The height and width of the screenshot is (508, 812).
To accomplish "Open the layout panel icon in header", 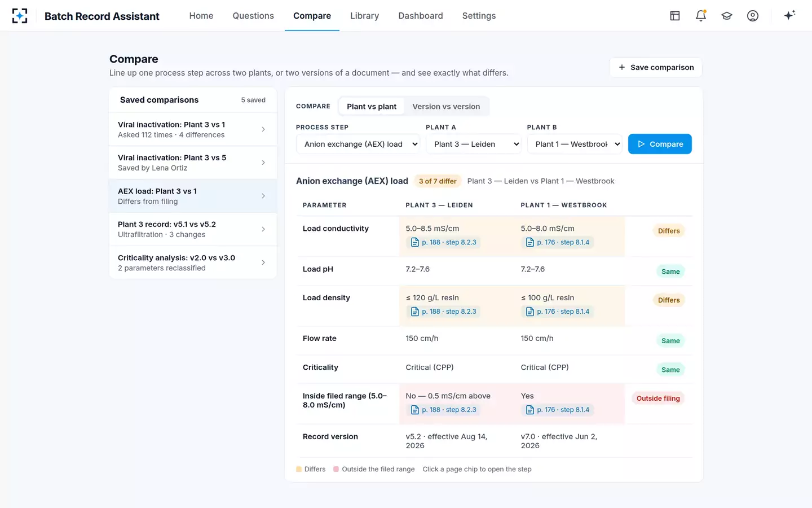I will click(x=675, y=16).
